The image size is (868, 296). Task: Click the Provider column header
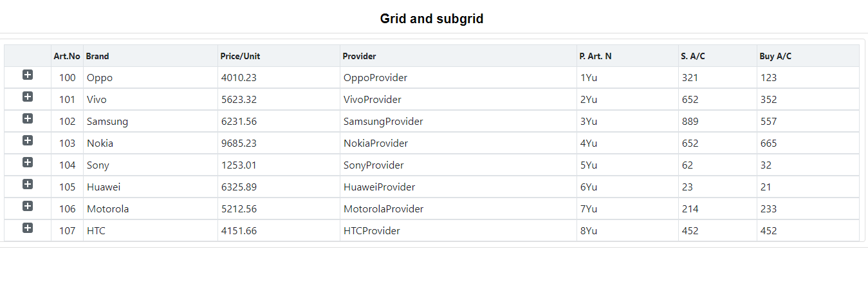[359, 56]
